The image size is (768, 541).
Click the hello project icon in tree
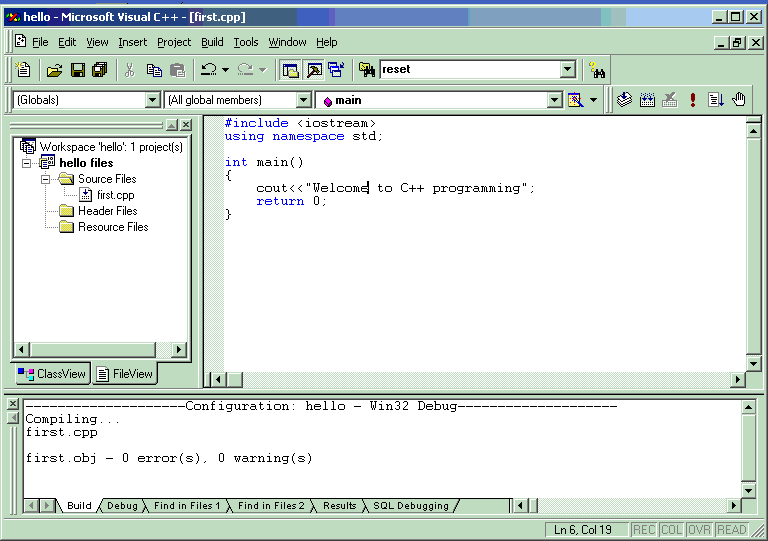coord(48,162)
